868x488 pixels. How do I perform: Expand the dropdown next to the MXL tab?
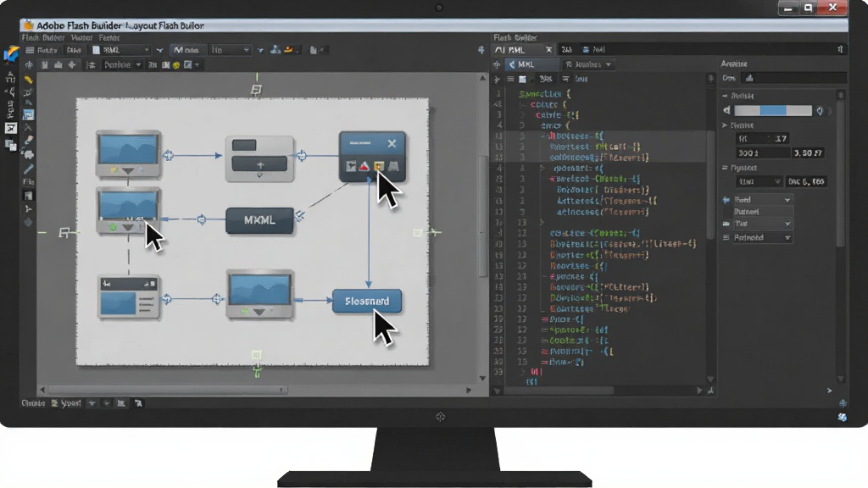point(588,64)
